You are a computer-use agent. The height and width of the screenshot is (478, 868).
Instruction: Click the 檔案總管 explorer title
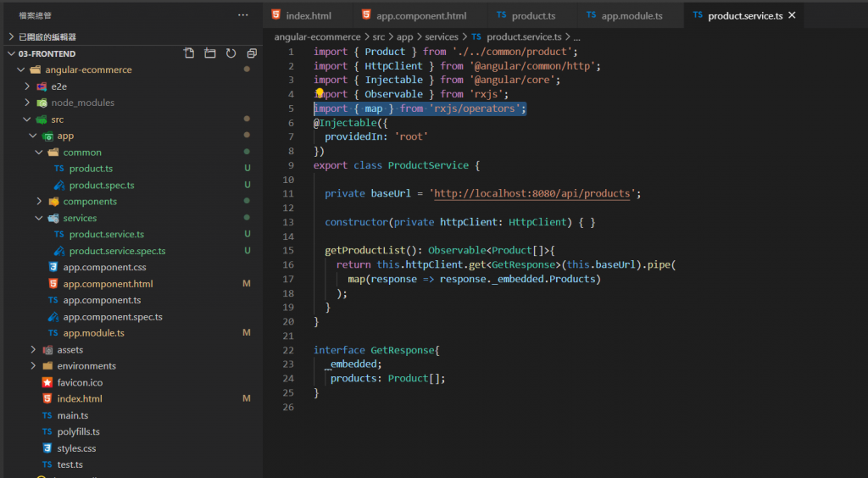(x=35, y=15)
